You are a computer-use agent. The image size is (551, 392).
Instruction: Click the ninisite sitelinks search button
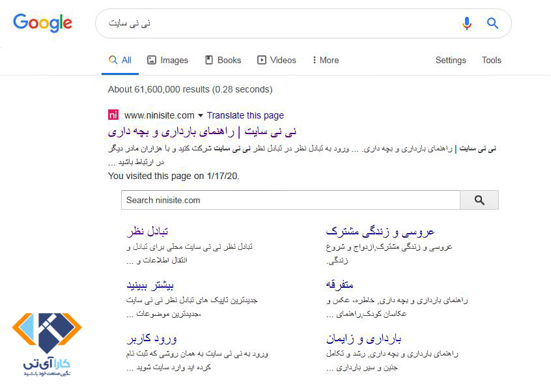(x=479, y=200)
